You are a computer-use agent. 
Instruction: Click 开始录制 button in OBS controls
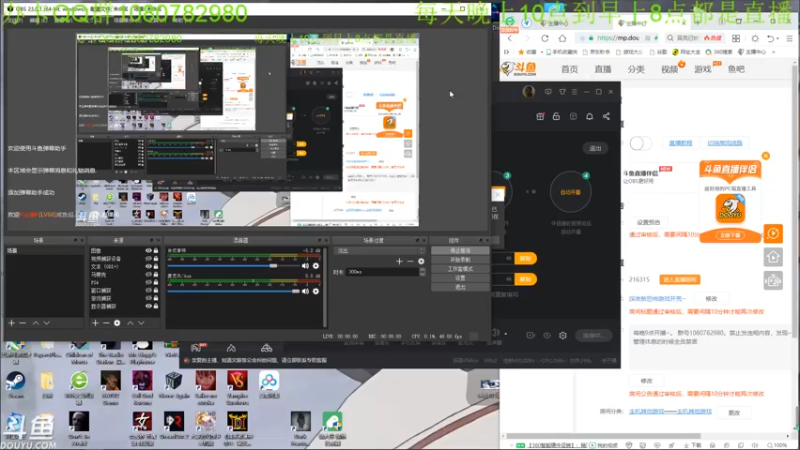point(460,260)
